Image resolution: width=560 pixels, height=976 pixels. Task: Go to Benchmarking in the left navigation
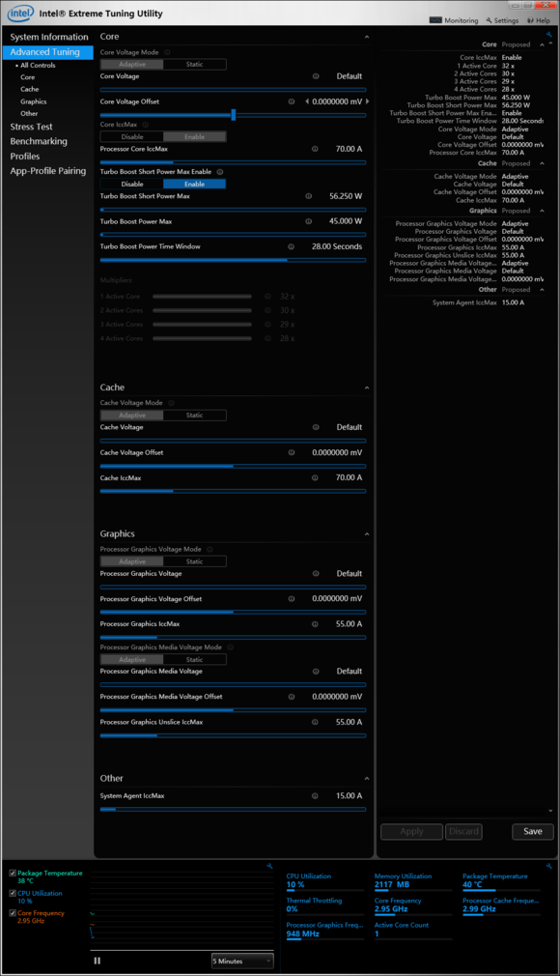(x=39, y=141)
